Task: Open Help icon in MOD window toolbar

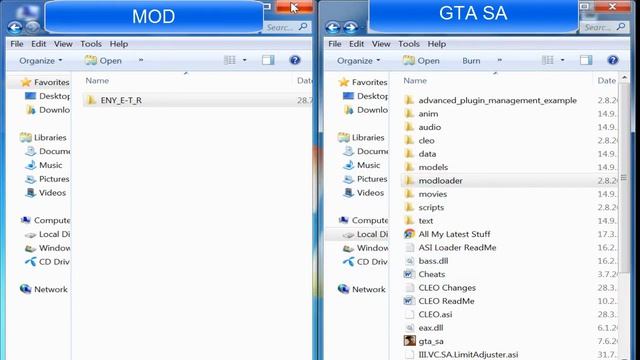Action: click(x=295, y=60)
